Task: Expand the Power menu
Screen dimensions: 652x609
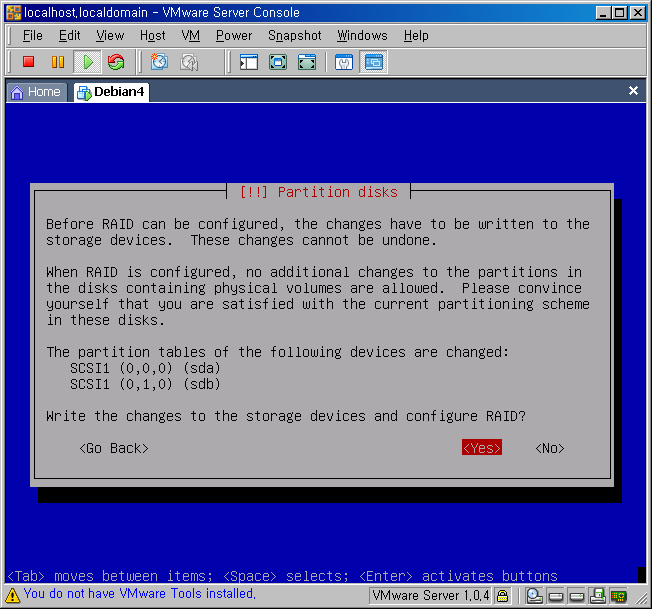Action: [234, 35]
